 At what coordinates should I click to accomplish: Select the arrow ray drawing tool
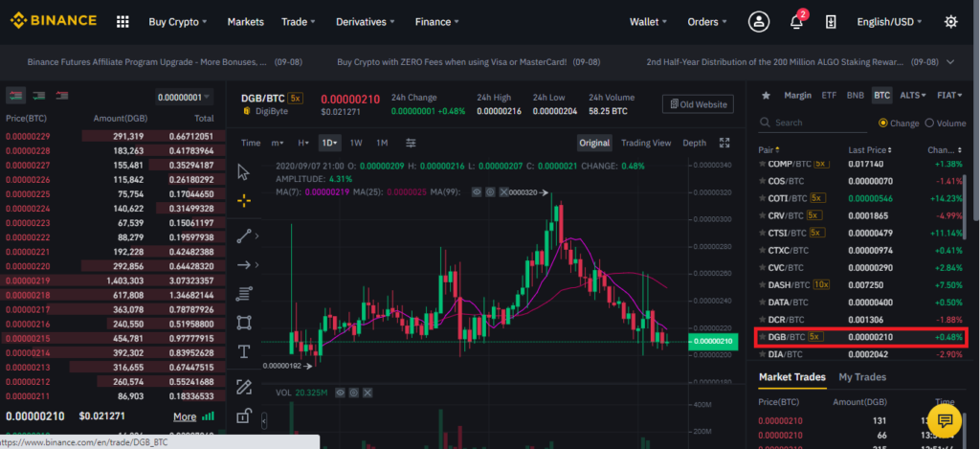click(x=244, y=265)
